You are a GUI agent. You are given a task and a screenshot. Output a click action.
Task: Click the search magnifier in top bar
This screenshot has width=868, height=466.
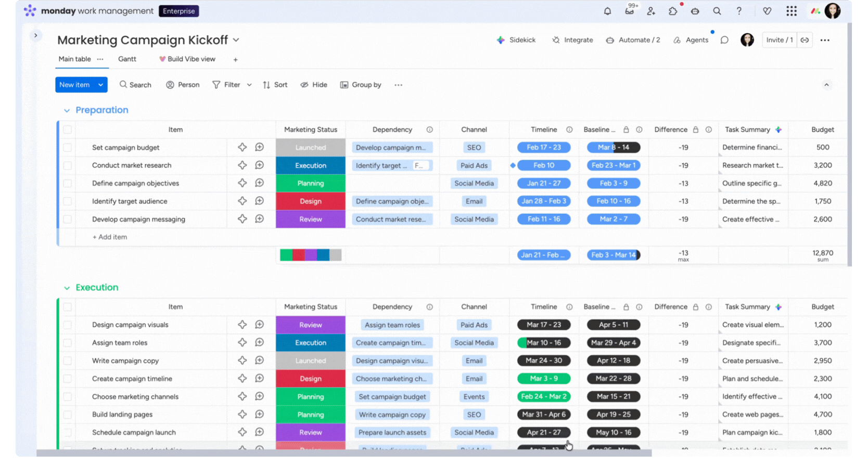[x=717, y=11]
